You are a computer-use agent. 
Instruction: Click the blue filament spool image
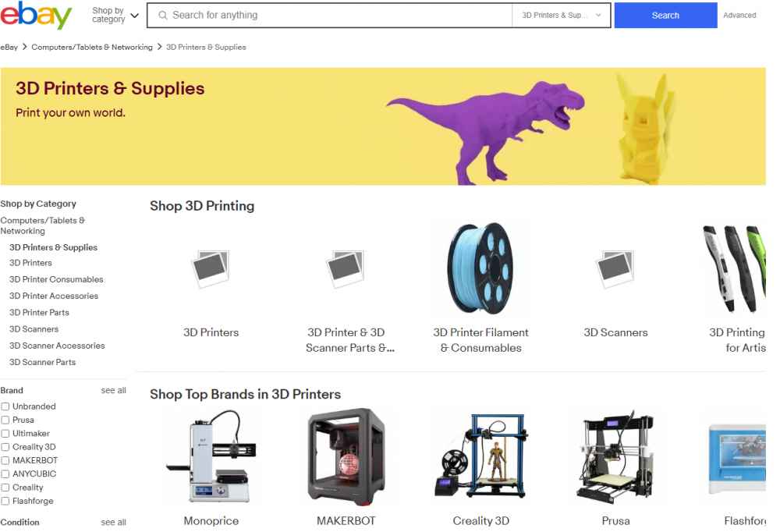pos(480,269)
